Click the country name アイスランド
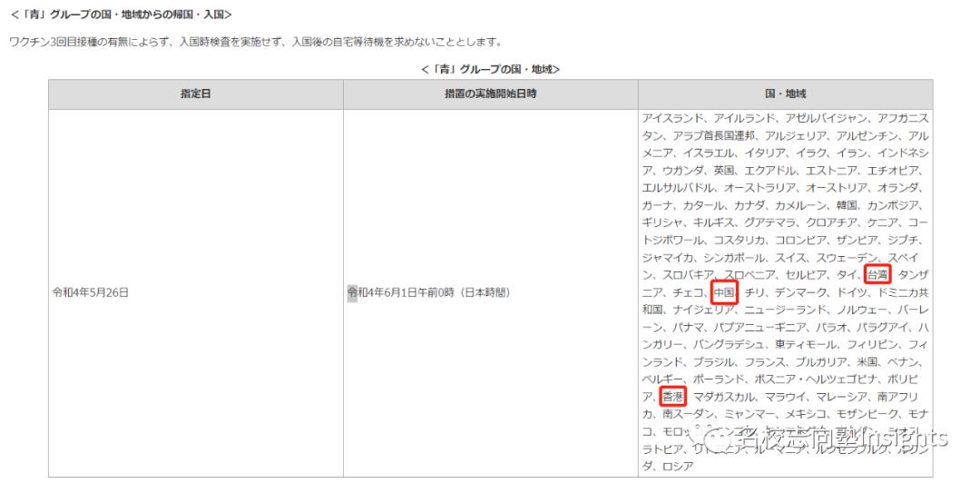Screen dimensions: 980x483 (672, 118)
